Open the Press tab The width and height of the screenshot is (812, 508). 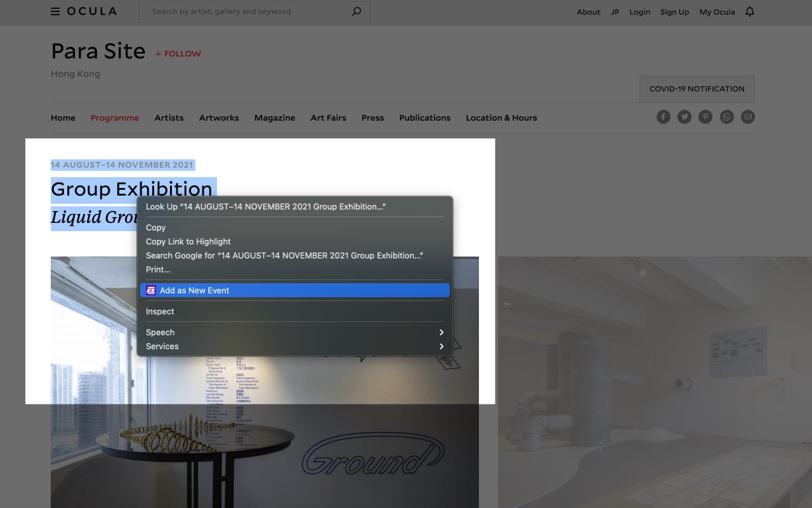(x=372, y=117)
